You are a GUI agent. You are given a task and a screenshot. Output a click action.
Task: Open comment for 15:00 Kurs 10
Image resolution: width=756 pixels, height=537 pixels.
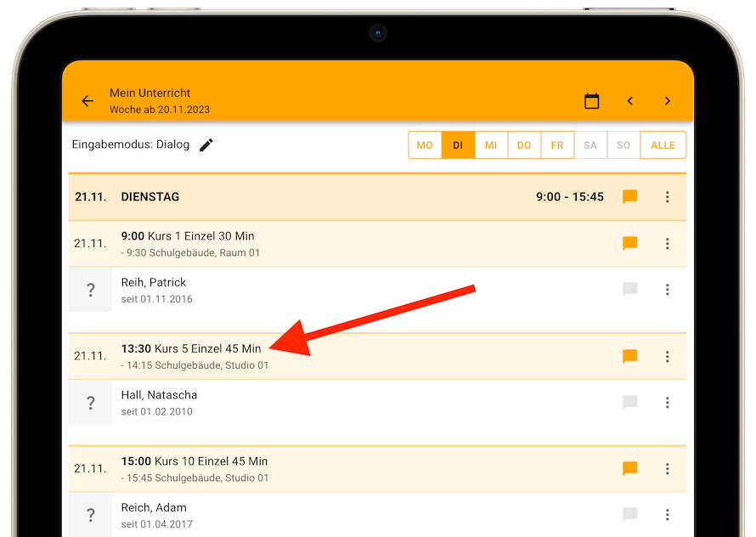(629, 469)
